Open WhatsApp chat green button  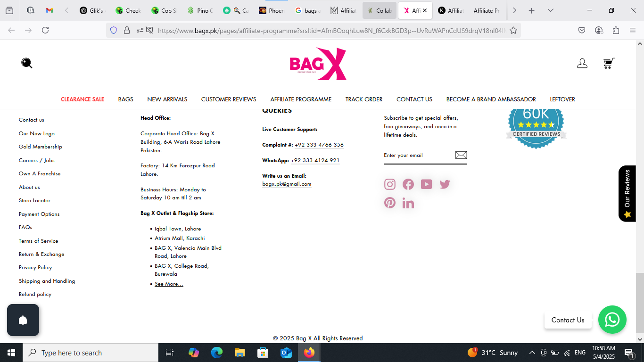612,320
